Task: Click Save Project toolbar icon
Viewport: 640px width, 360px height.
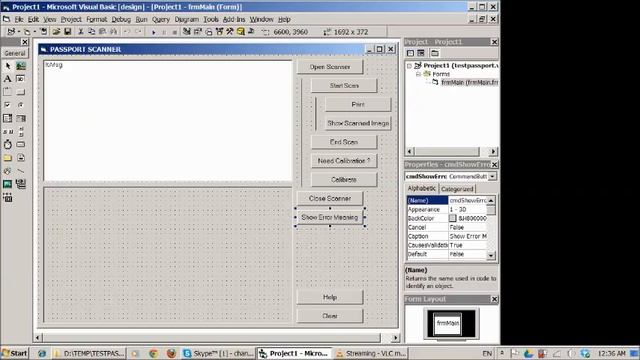Action: (68, 31)
